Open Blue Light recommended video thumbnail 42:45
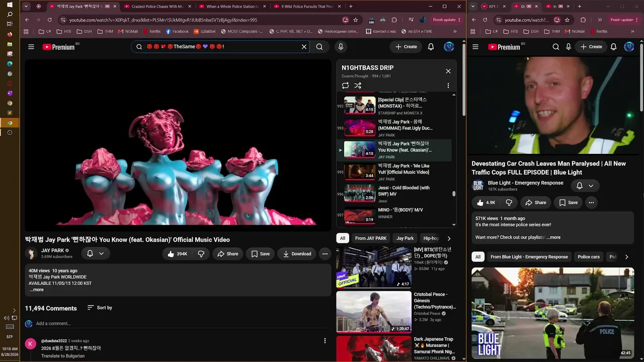The image size is (644, 362). pyautogui.click(x=553, y=313)
